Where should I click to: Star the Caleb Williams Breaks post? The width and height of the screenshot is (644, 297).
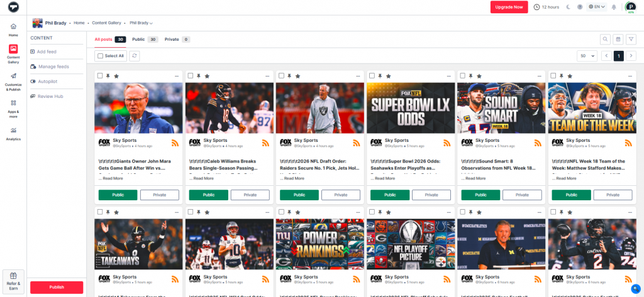pyautogui.click(x=207, y=76)
